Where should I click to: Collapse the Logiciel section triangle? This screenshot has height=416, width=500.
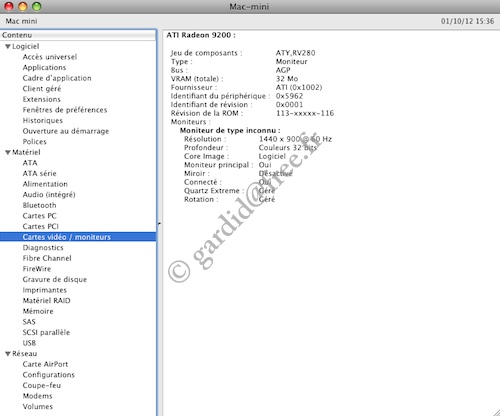pos(8,47)
